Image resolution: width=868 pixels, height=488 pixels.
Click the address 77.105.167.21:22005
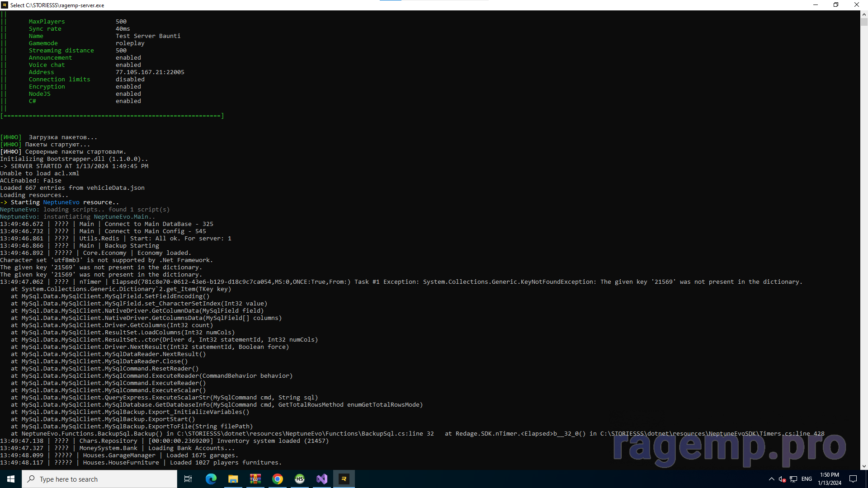[150, 72]
